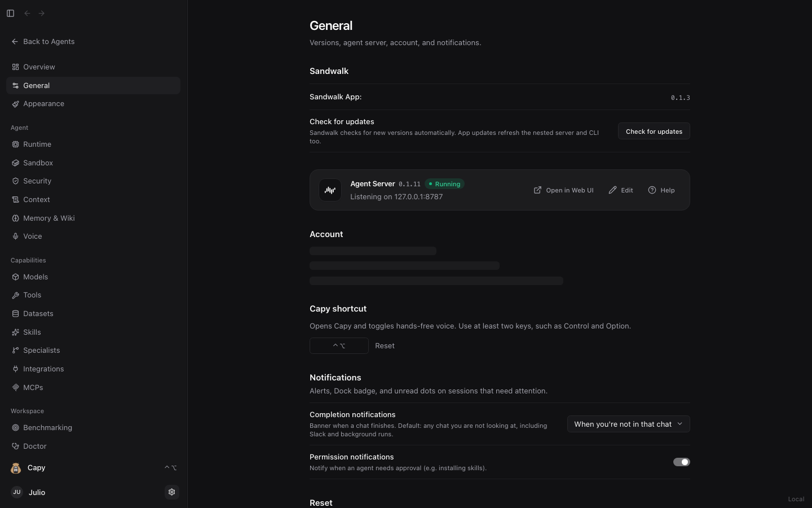Viewport: 812px width, 508px height.
Task: Click the back navigation arrow
Action: pos(27,14)
